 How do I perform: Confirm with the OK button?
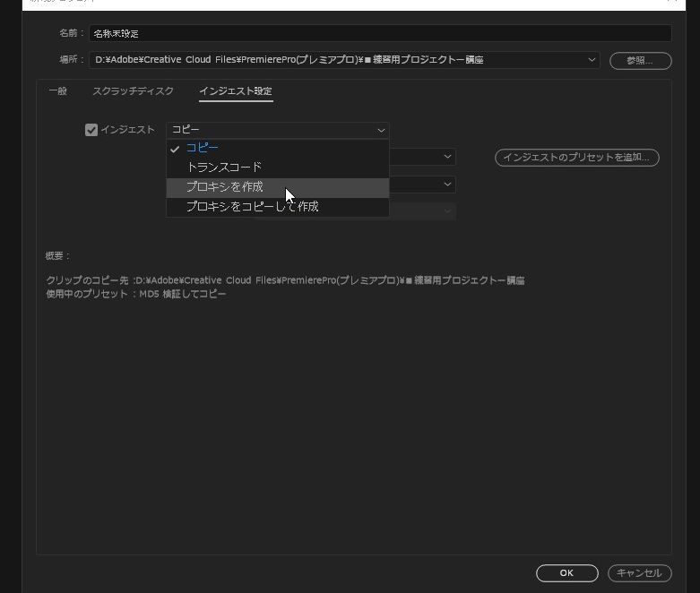pyautogui.click(x=566, y=573)
